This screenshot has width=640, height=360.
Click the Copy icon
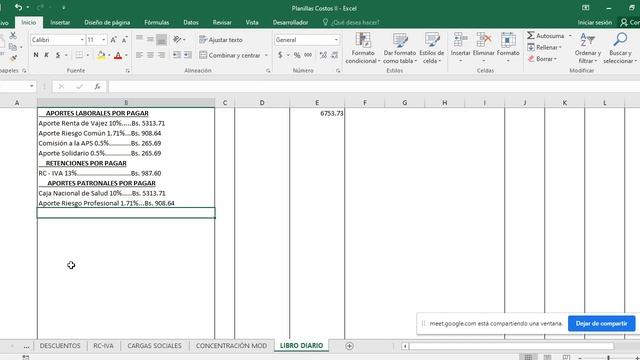click(13, 47)
